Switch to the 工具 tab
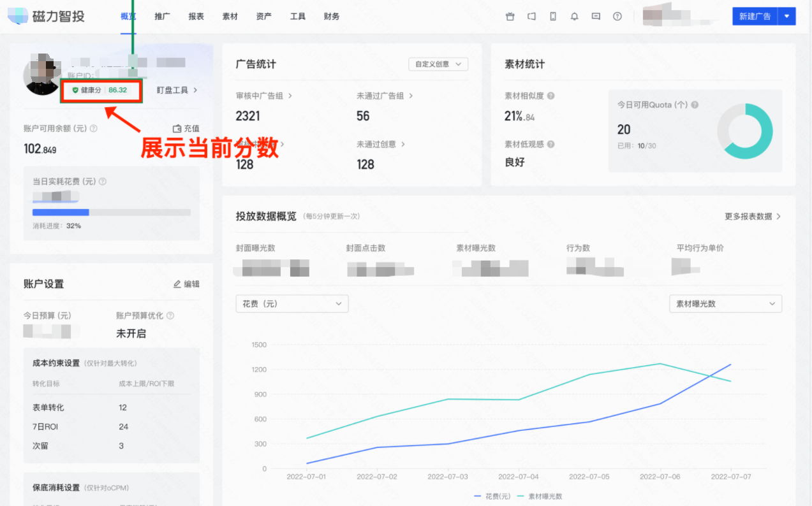Image resolution: width=812 pixels, height=506 pixels. tap(297, 17)
